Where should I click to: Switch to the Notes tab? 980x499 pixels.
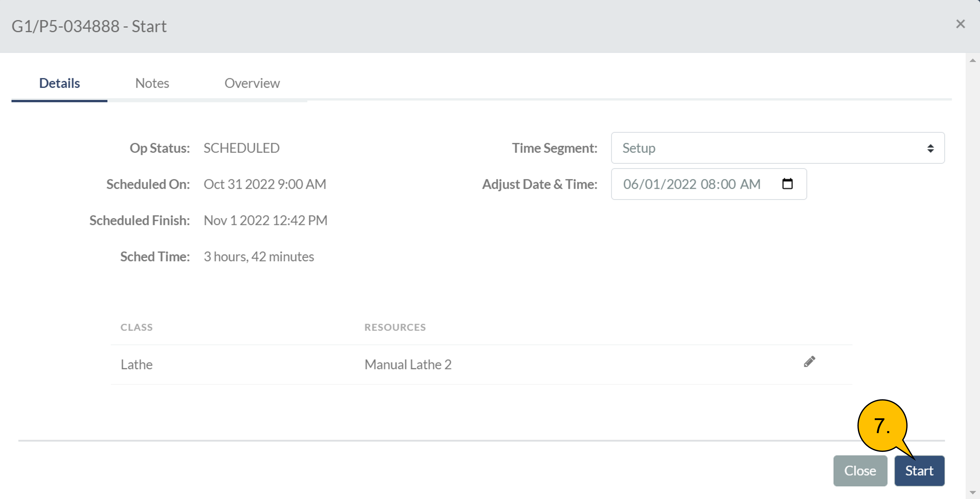[152, 83]
